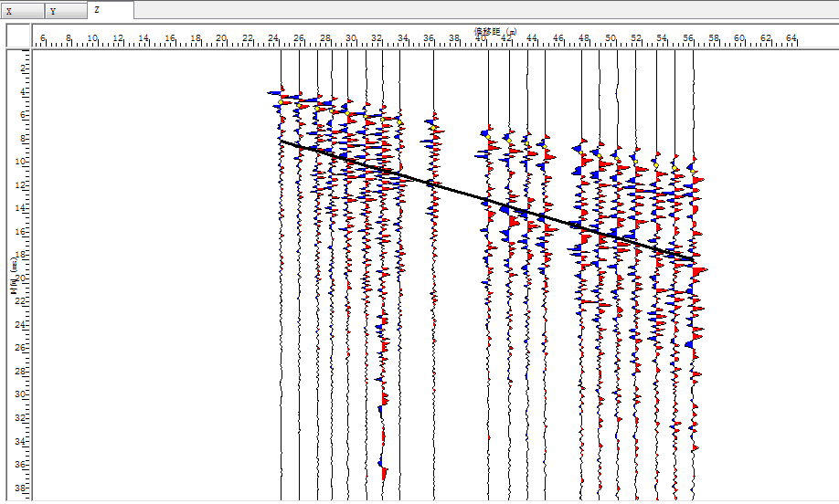This screenshot has width=839, height=504.
Task: Click the 28 mark on the time ruler
Action: 23,372
